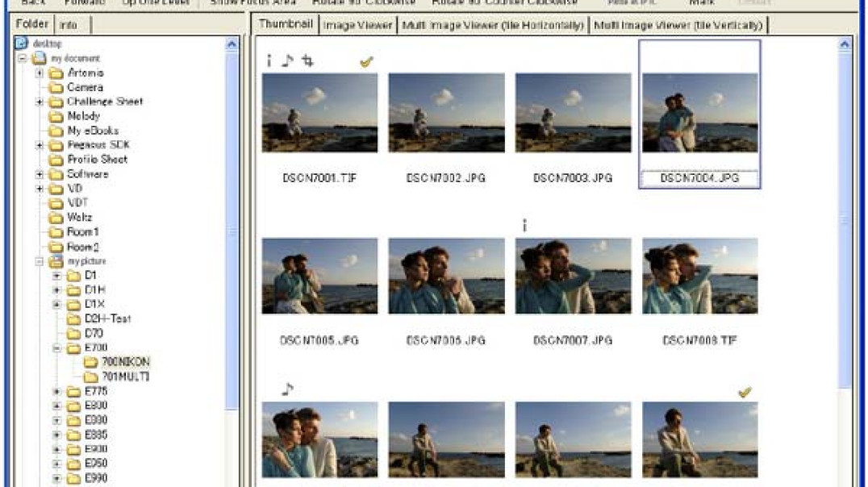Click the 701MULTI folder icon
Screen dimensions: 868x487
(x=91, y=377)
